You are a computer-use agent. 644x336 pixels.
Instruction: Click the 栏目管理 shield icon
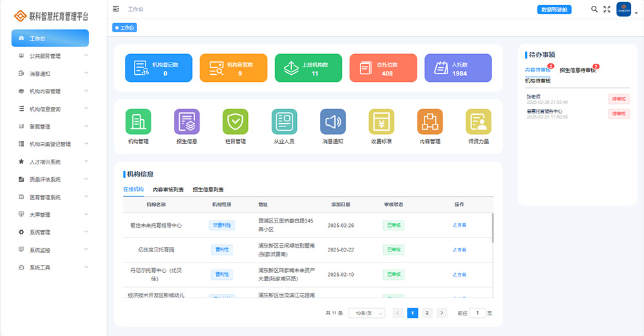[x=235, y=122]
